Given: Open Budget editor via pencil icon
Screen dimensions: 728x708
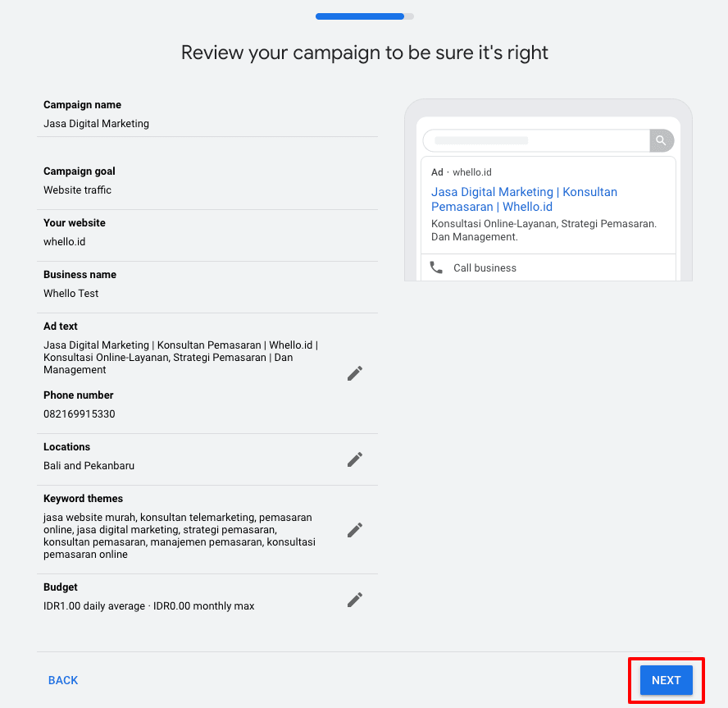Looking at the screenshot, I should [355, 600].
